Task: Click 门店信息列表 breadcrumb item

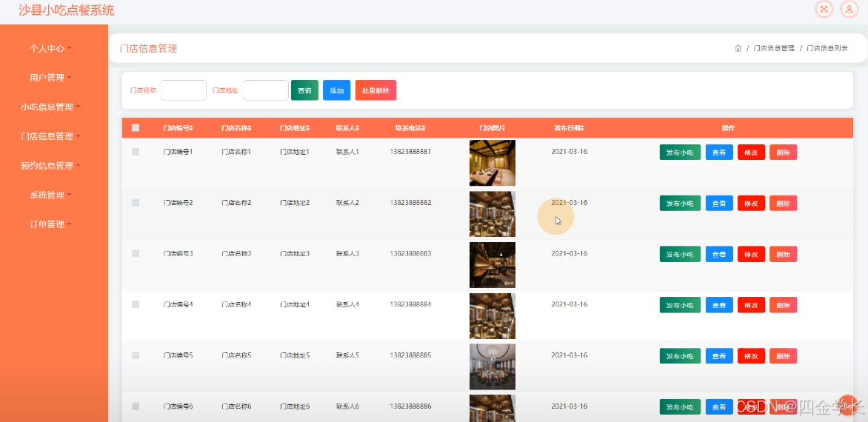Action: [827, 48]
